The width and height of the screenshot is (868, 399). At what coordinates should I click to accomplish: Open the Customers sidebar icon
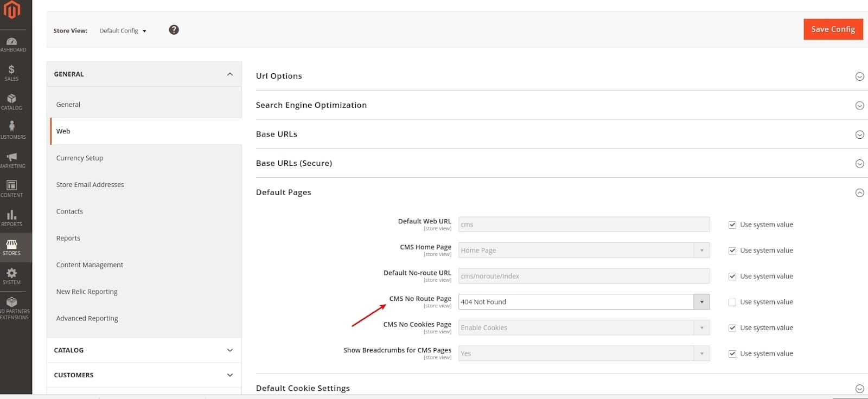12,131
